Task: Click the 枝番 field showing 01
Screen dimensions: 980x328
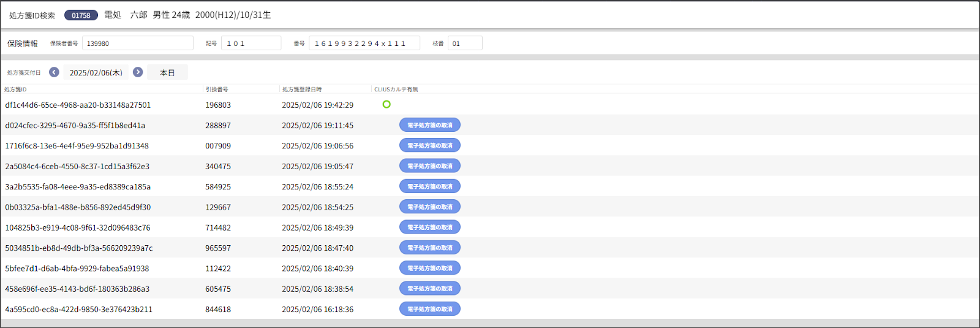Action: [x=464, y=44]
